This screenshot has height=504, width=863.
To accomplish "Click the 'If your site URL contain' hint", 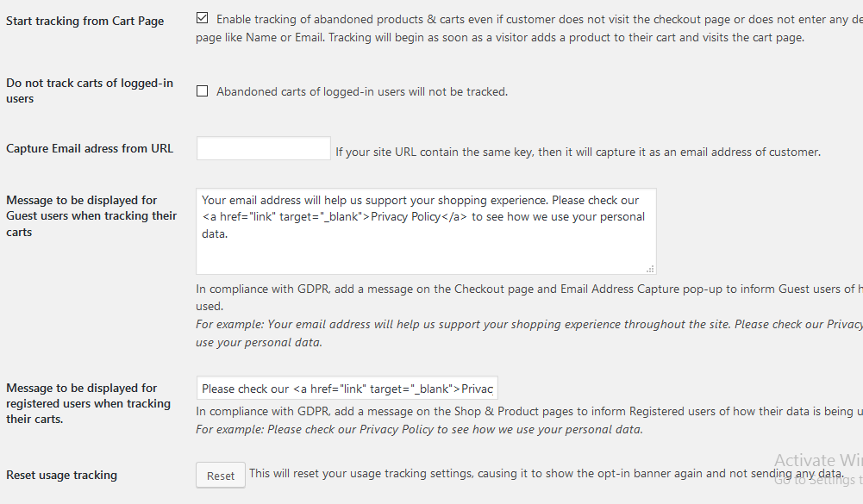I will pos(578,152).
